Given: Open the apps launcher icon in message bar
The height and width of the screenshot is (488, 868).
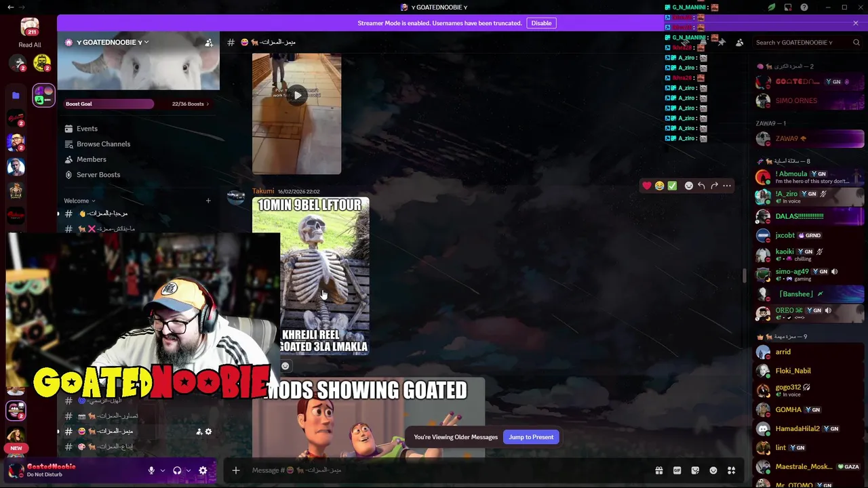Looking at the screenshot, I should click(732, 470).
